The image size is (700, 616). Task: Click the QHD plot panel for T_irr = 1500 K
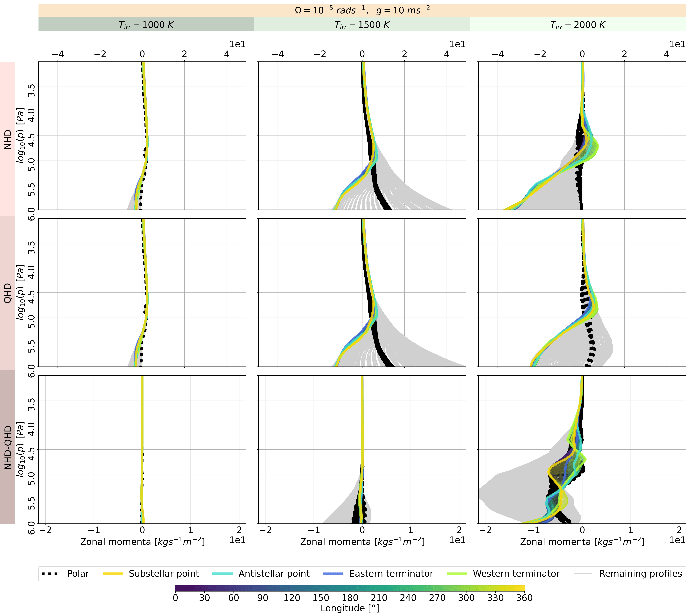[362, 292]
